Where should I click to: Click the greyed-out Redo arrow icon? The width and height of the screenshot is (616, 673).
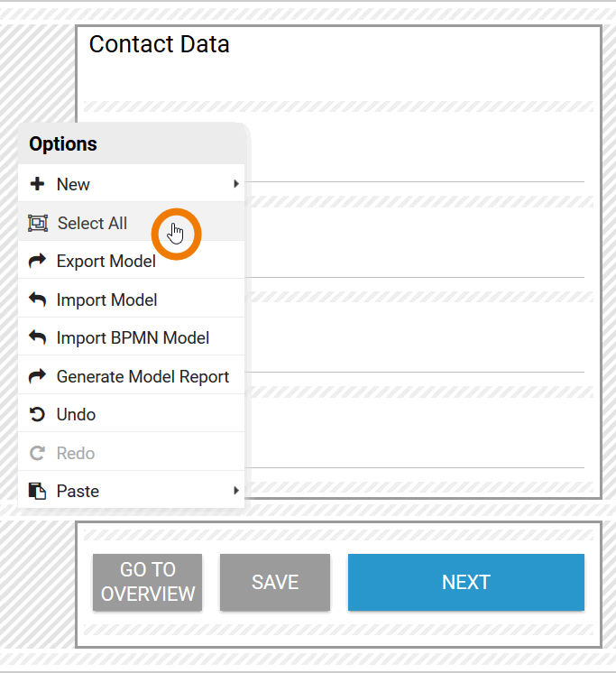37,454
